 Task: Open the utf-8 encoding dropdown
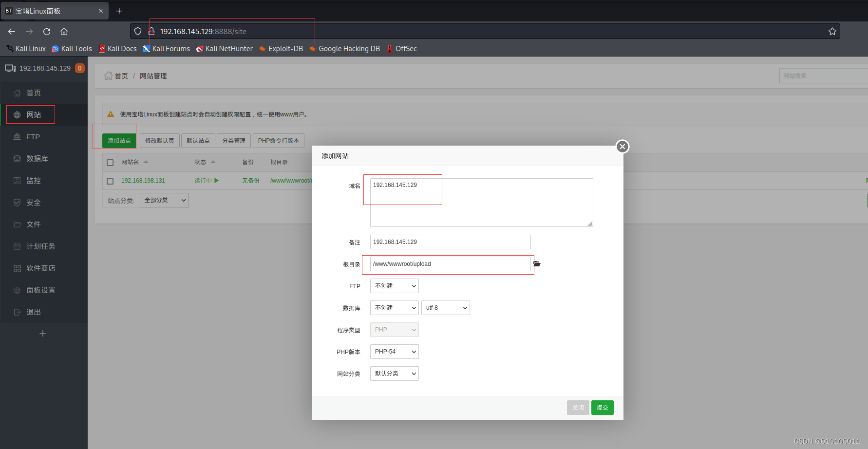click(446, 308)
